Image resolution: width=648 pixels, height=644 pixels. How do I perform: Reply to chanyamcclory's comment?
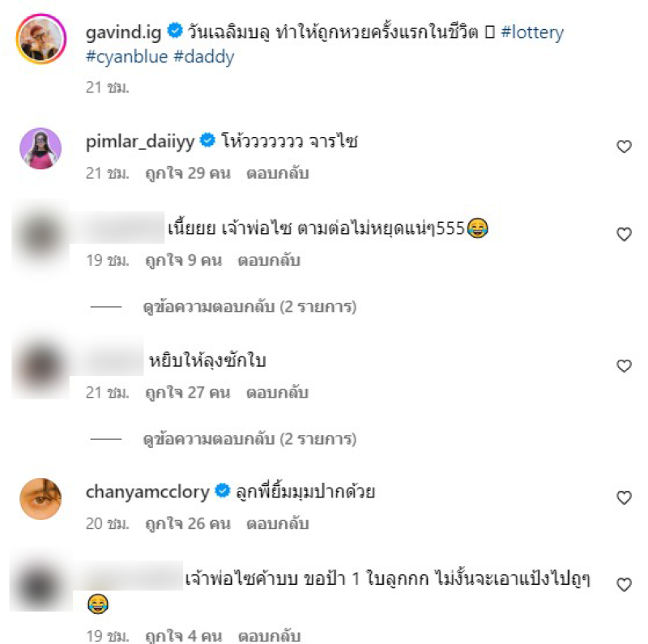coord(277,524)
